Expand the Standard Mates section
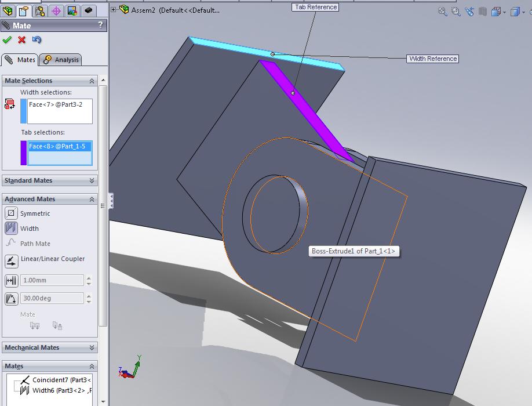532x406 pixels. point(92,180)
